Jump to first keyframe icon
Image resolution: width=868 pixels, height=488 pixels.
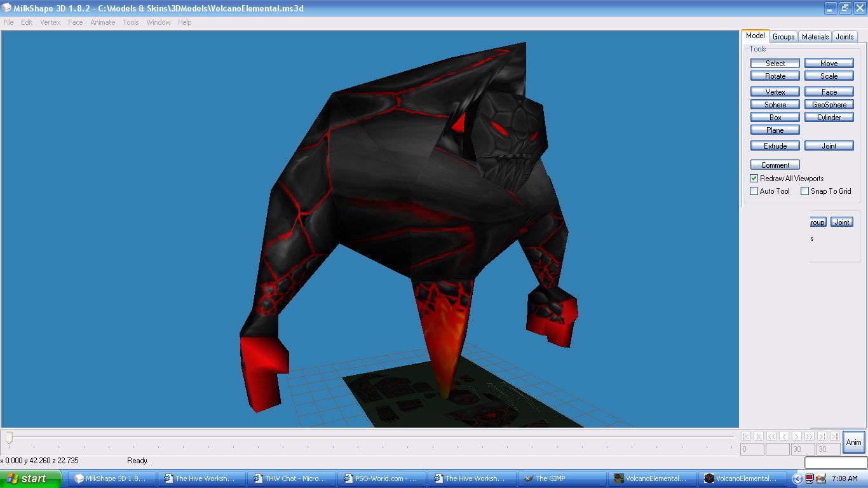[746, 436]
